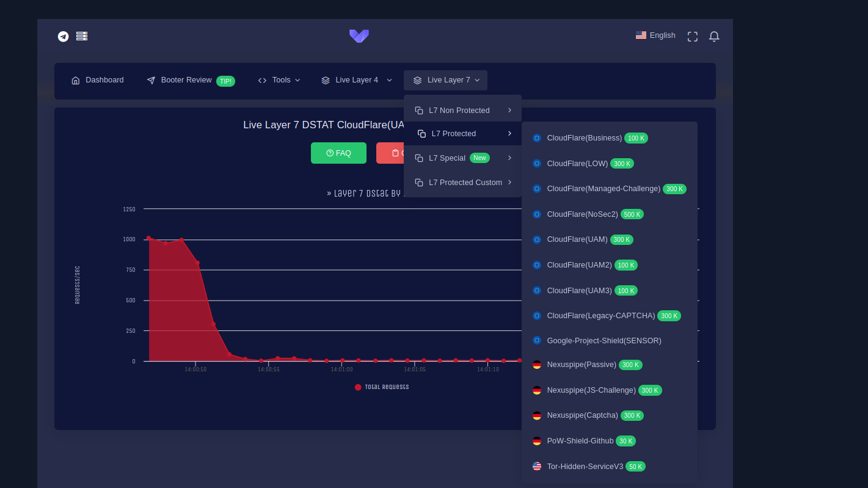Screen dimensions: 868x488
Task: Click the red clipboard button
Action: [390, 153]
